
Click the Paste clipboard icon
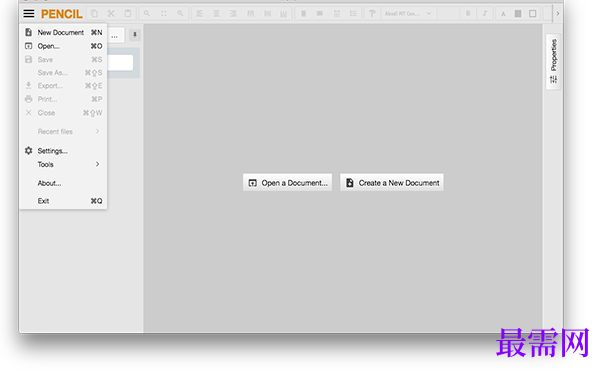pos(128,14)
